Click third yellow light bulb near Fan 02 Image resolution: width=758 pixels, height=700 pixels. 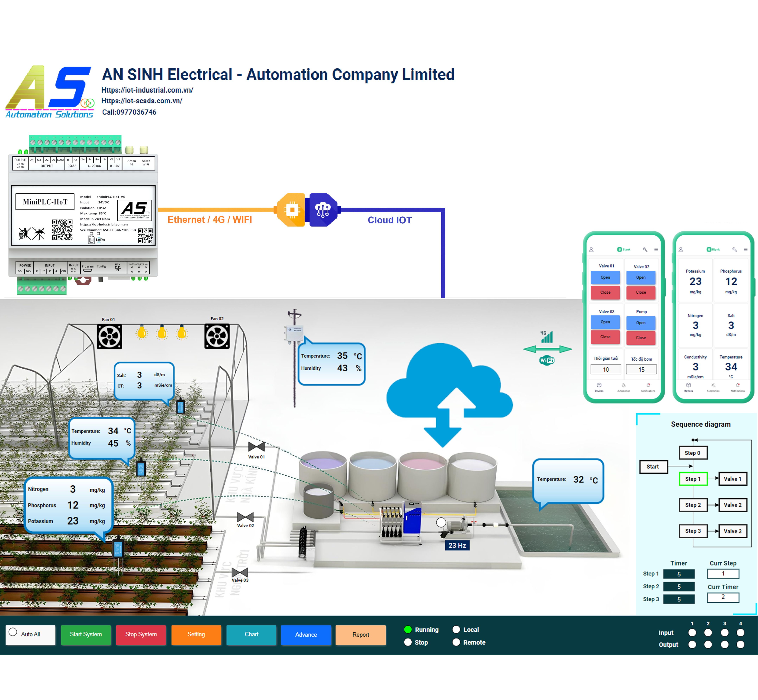[182, 332]
